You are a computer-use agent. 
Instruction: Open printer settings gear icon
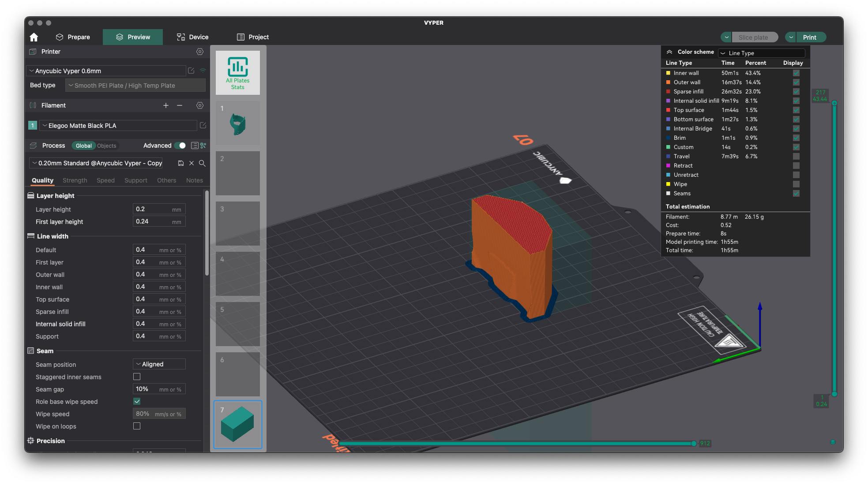[x=200, y=52]
